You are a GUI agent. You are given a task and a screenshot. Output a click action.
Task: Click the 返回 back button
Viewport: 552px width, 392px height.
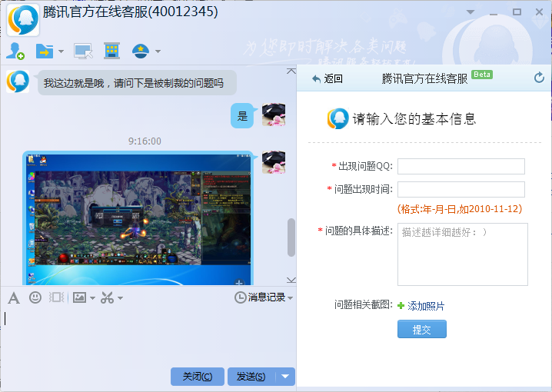(328, 78)
